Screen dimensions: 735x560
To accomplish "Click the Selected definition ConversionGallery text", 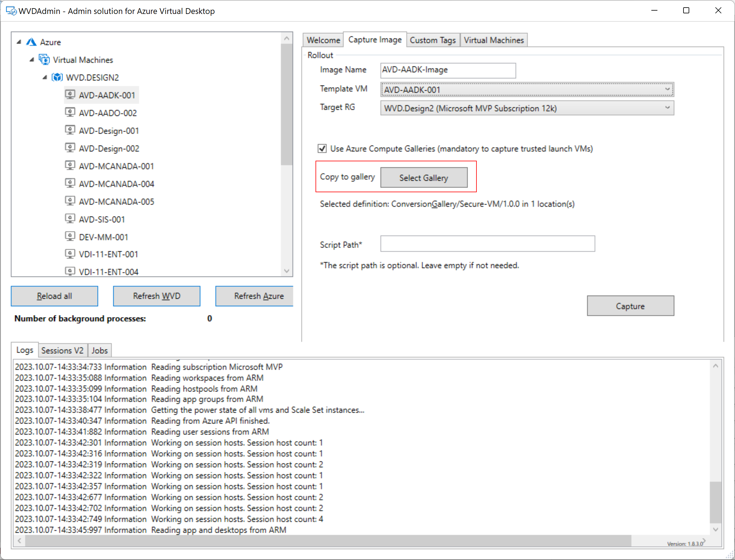I will 447,204.
